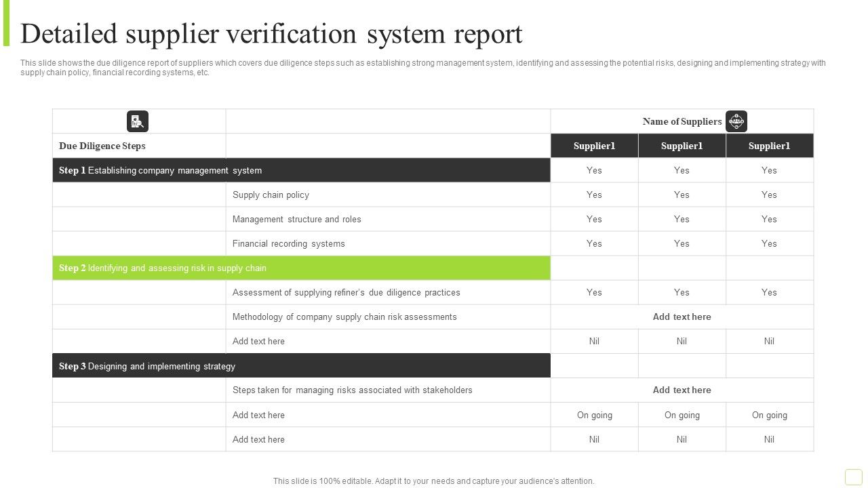
Task: Click the magnifier symbol inside the report icon
Action: click(x=140, y=123)
